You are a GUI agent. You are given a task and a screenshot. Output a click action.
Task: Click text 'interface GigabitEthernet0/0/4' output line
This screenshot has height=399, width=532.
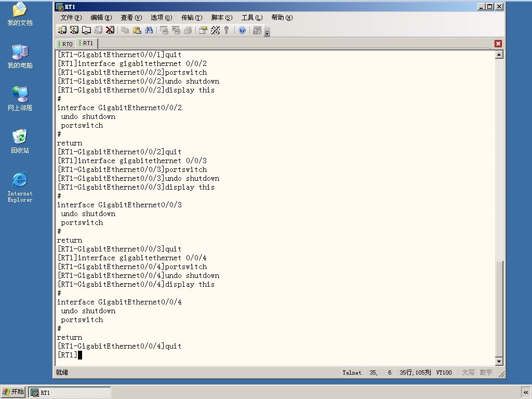[119, 302]
